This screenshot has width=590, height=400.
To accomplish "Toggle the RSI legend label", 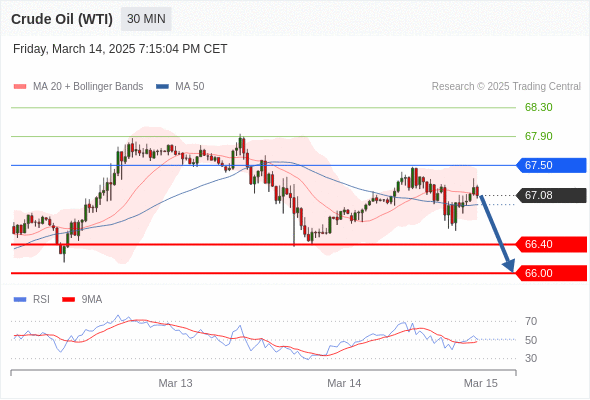I will coord(41,300).
